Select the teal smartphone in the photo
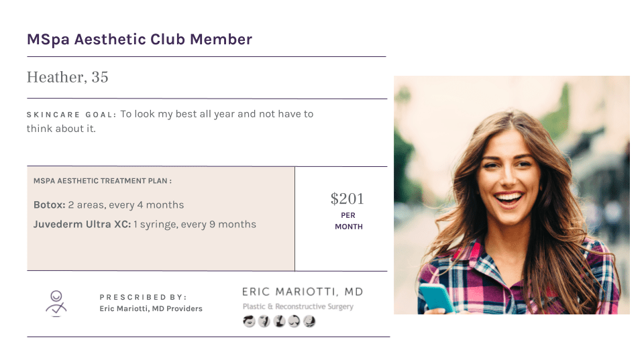Screen dimensions: 644x362 (x=437, y=298)
